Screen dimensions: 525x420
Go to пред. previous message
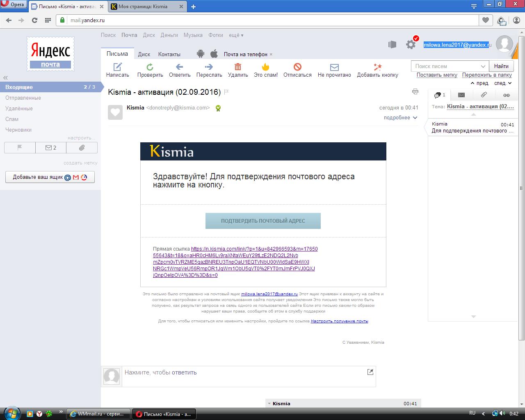pos(479,83)
